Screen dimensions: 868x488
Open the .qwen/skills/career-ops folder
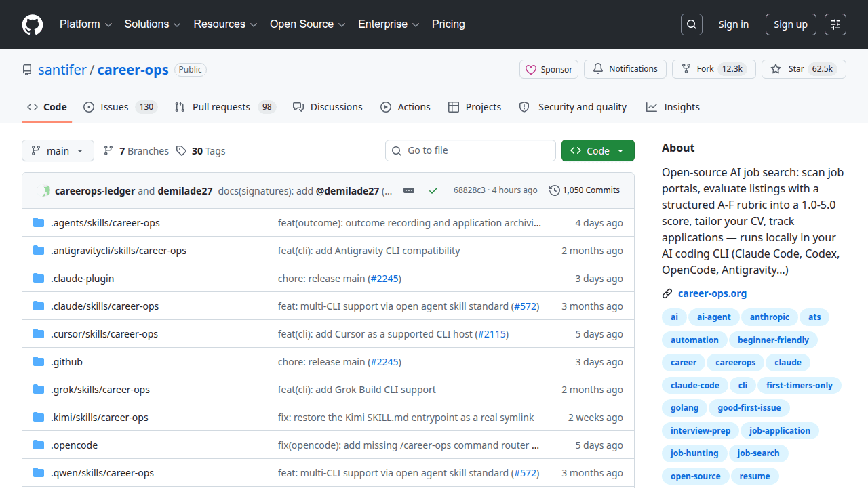[x=102, y=473]
